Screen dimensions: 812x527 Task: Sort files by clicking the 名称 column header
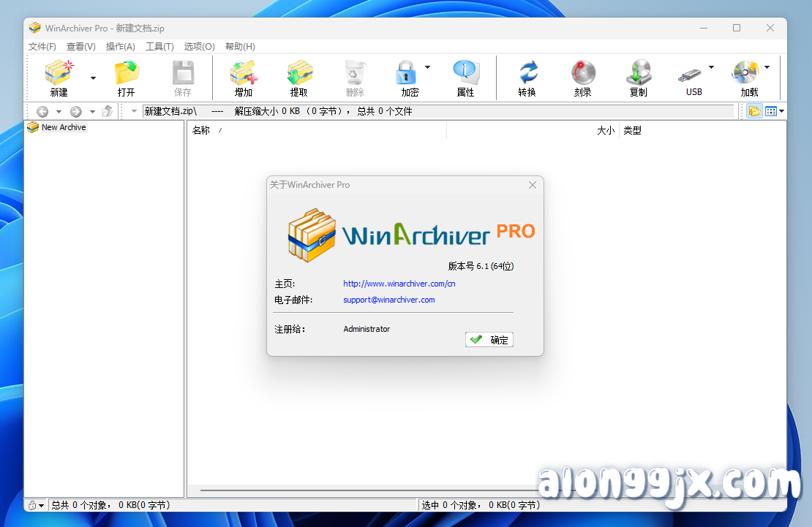(201, 130)
